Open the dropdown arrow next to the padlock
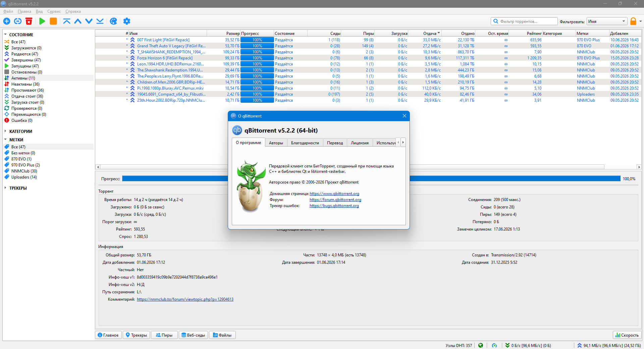The height and width of the screenshot is (349, 644). 640,21
